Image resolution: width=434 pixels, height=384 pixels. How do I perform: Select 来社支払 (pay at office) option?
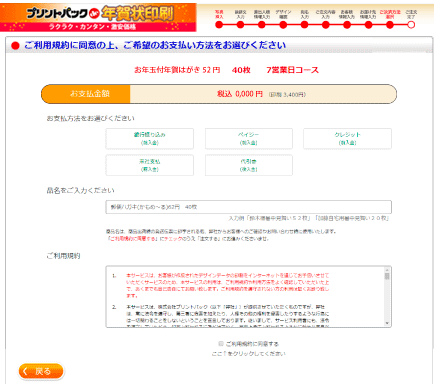coord(149,165)
